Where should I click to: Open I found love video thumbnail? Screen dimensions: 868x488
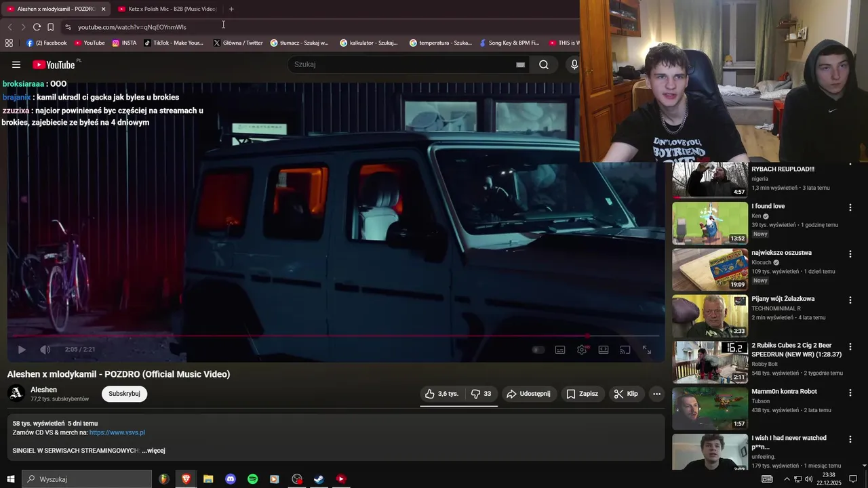click(x=710, y=223)
